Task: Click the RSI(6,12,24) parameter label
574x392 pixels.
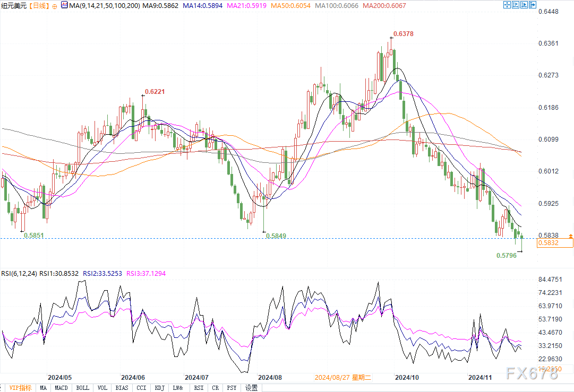Action: (x=19, y=274)
